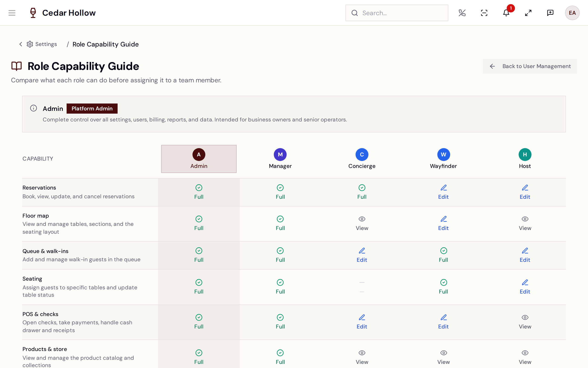Click Back to User Management button
588x368 pixels.
coord(530,66)
